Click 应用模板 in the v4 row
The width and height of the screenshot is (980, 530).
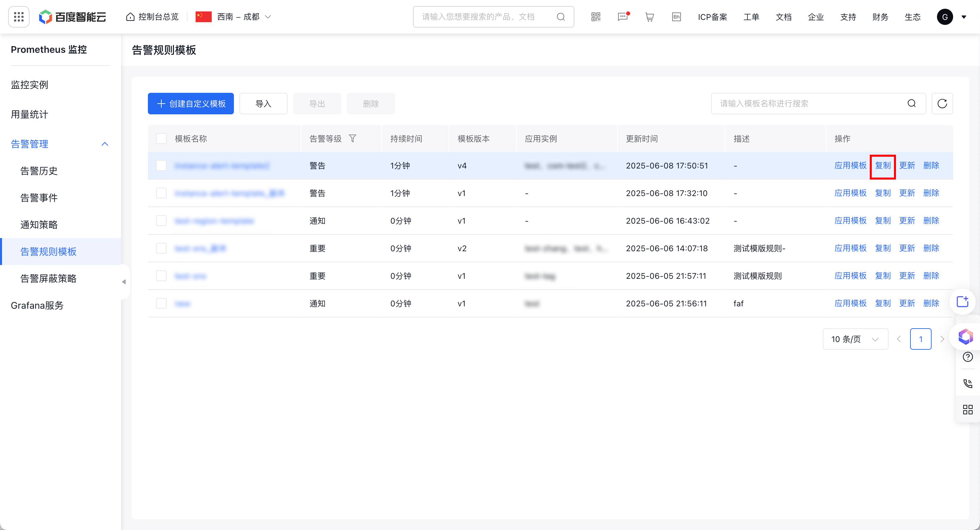click(x=850, y=165)
